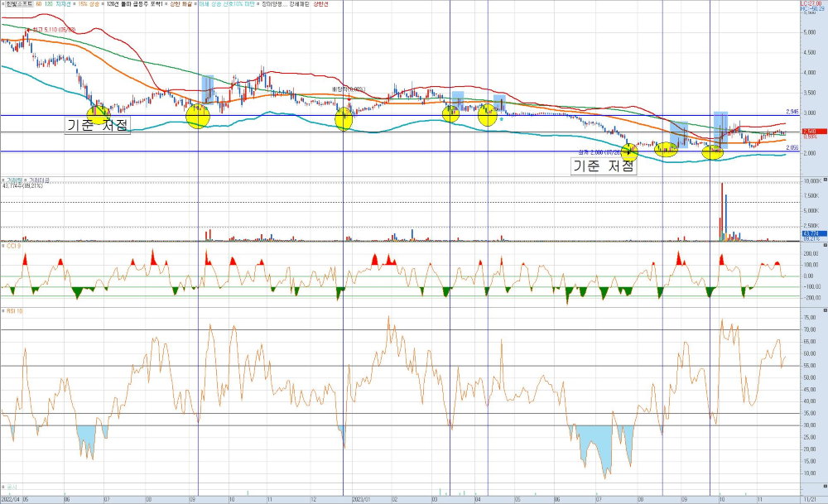Screen dimensions: 828x504
Task: Select the 지지선 indicator legend
Action: tap(63, 3)
